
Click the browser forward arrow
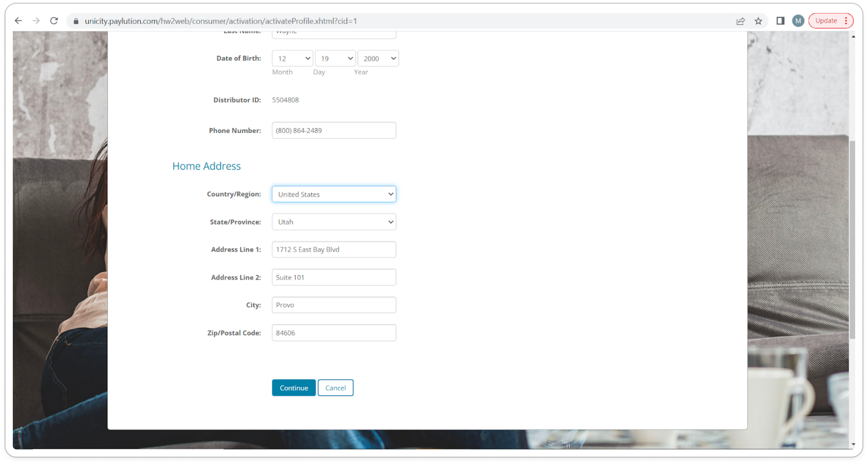tap(36, 21)
